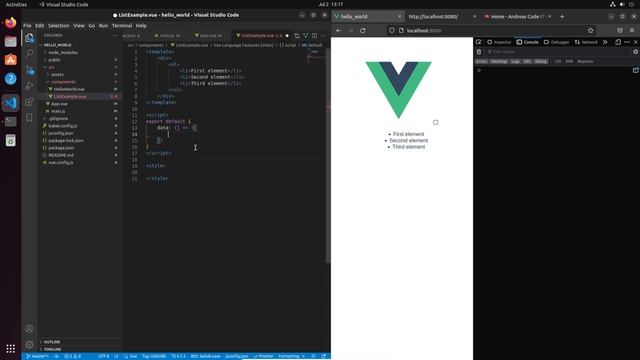Open console settings gear in DevTools
Image resolution: width=640 pixels, height=360 pixels.
[x=636, y=52]
